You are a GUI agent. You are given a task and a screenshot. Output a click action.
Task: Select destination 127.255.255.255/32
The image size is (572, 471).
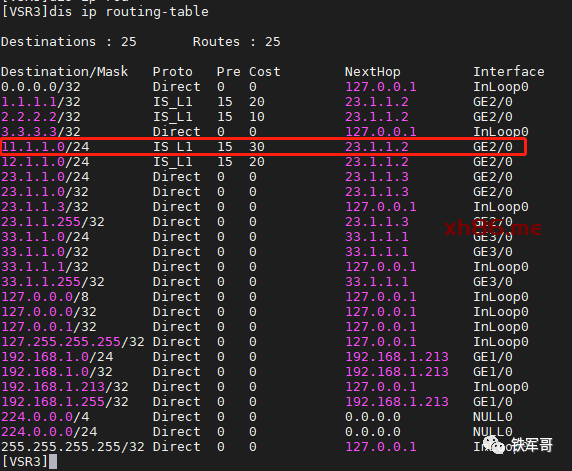click(x=73, y=341)
